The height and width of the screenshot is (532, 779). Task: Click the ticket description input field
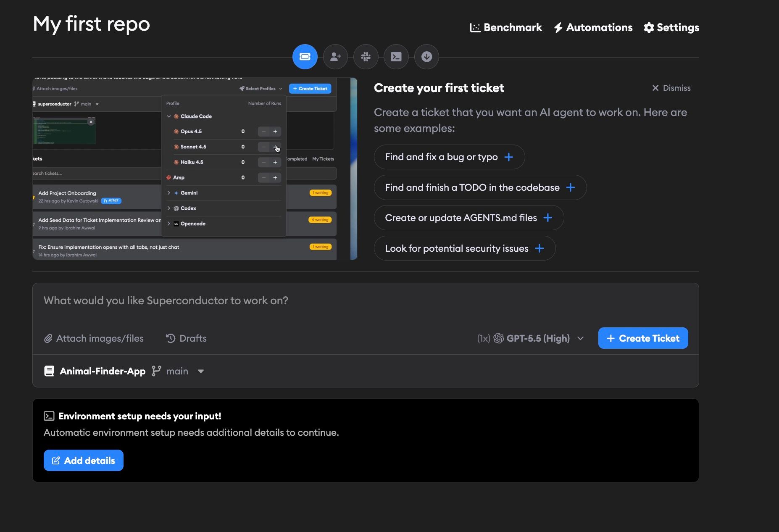[366, 301]
